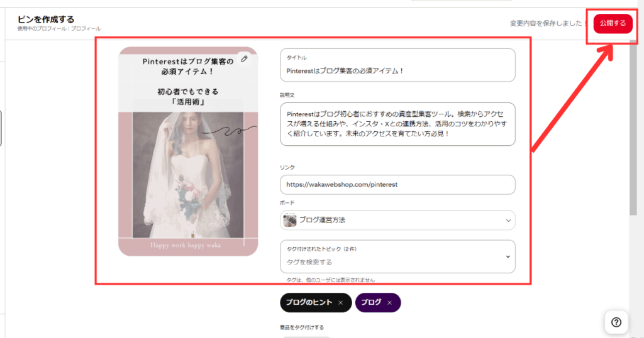Screen dimensions: 644x338
Task: Select the bride pin image preview
Action: point(188,170)
